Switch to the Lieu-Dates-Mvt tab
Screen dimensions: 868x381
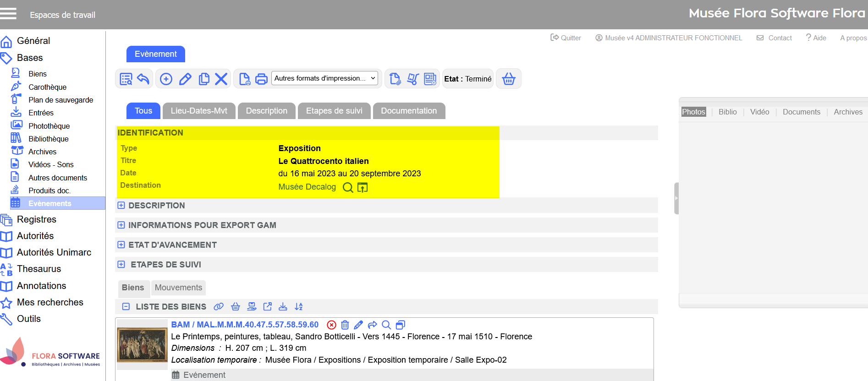point(199,111)
